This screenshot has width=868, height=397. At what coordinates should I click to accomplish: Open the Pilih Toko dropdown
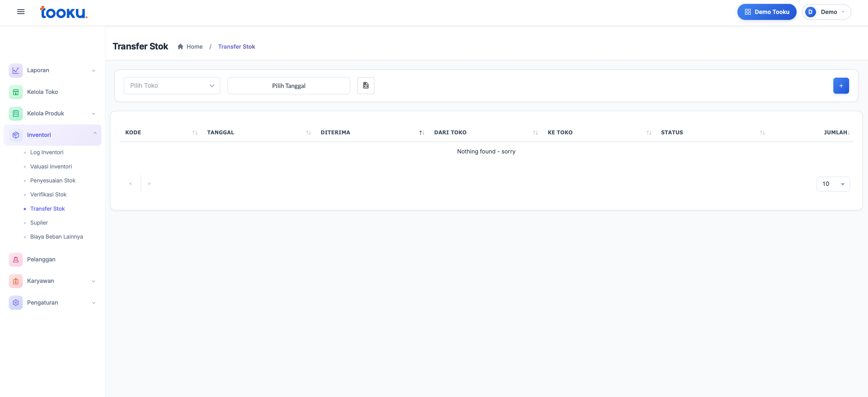(172, 86)
